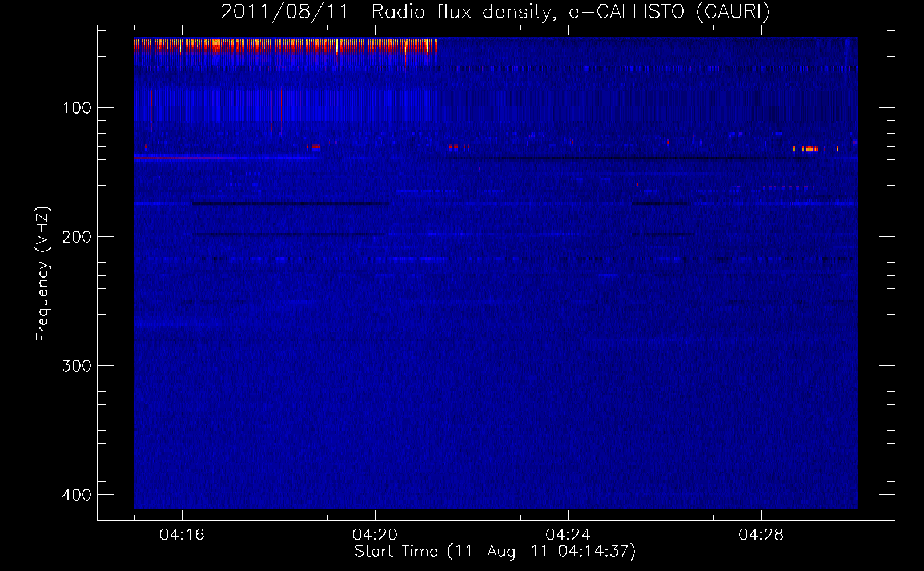
Task: Click the '100' frequency tick label
Action: pos(77,108)
